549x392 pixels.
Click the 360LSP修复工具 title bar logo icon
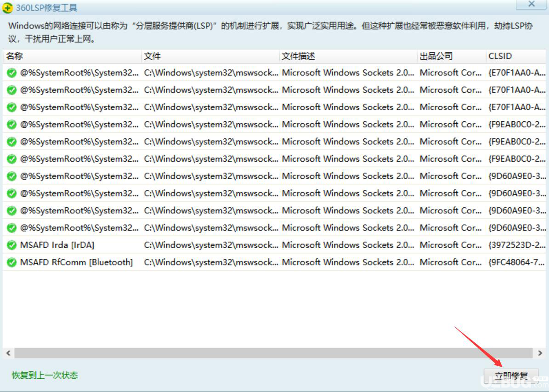pos(7,7)
